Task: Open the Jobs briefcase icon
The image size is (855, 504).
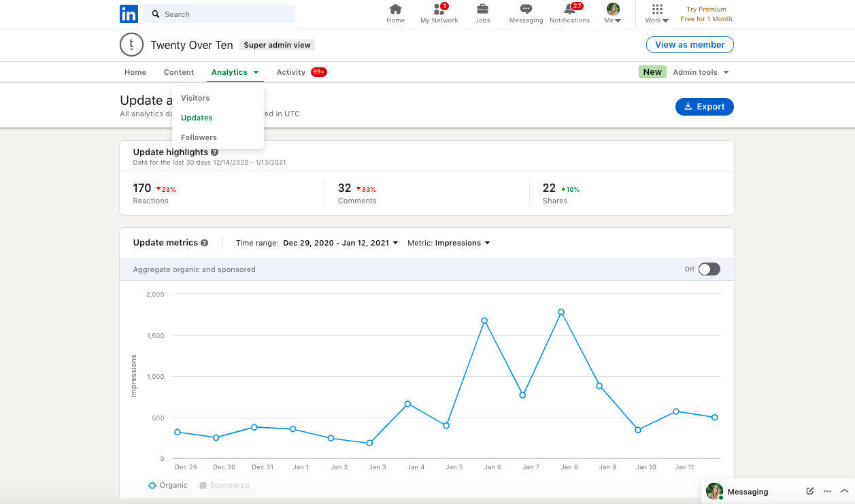Action: pyautogui.click(x=482, y=10)
